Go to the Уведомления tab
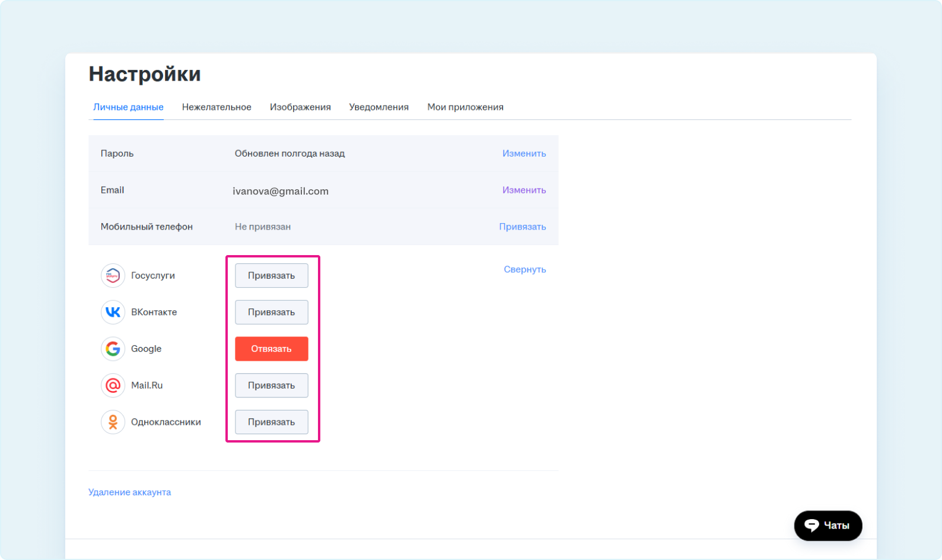Image resolution: width=942 pixels, height=560 pixels. tap(378, 107)
